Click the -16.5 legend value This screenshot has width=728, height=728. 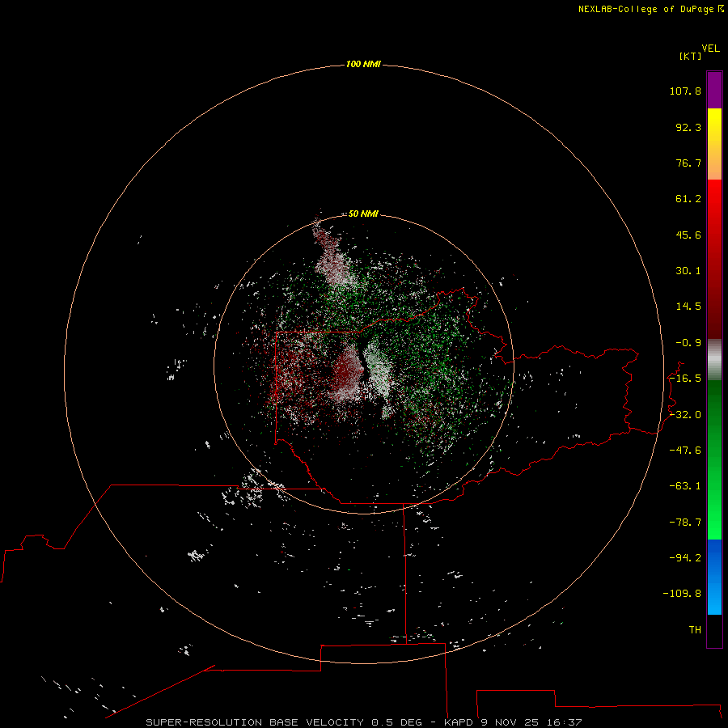pos(685,379)
